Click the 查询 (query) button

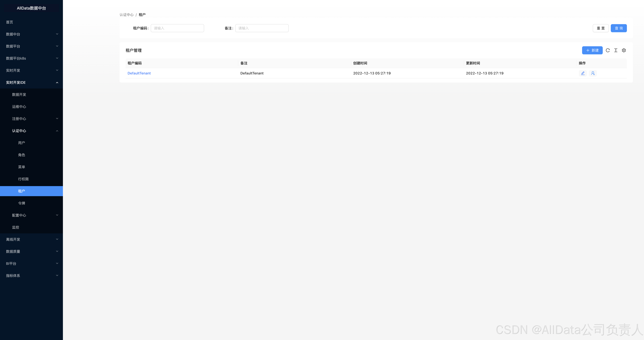pyautogui.click(x=618, y=28)
